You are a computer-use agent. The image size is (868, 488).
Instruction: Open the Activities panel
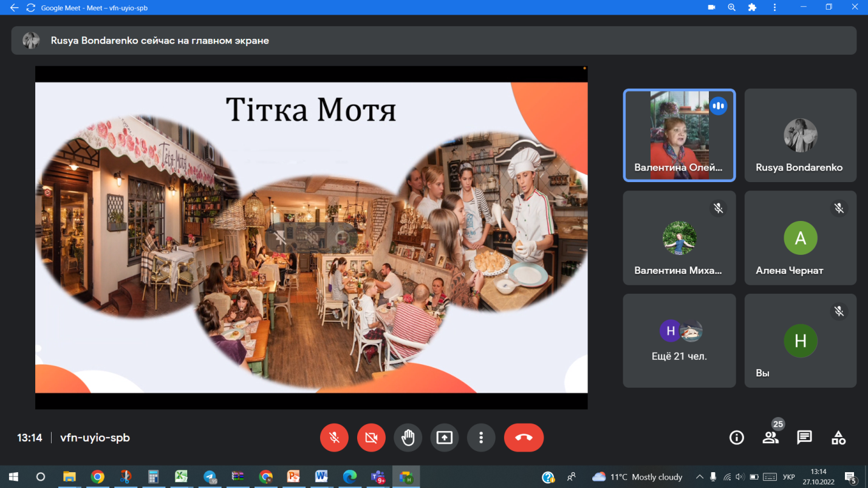[x=838, y=438]
